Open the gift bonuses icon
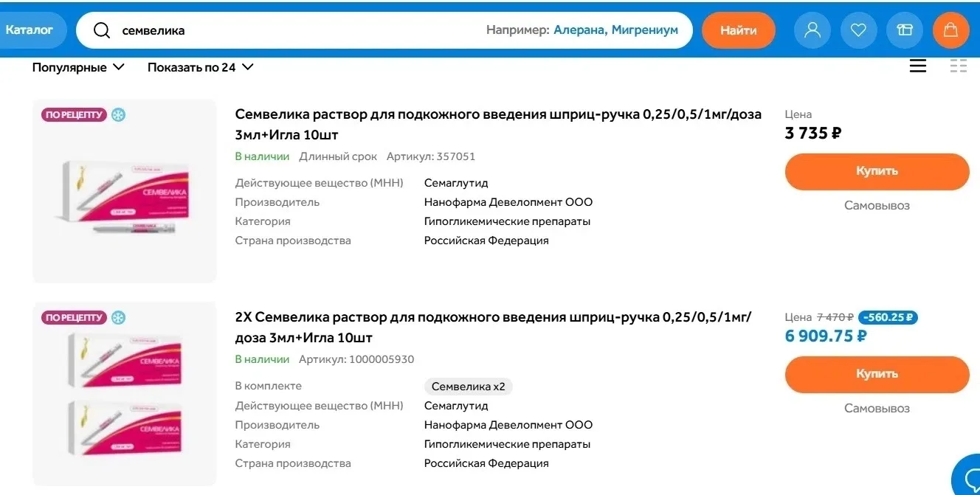Screen dimensions: 980x495 pos(905,30)
